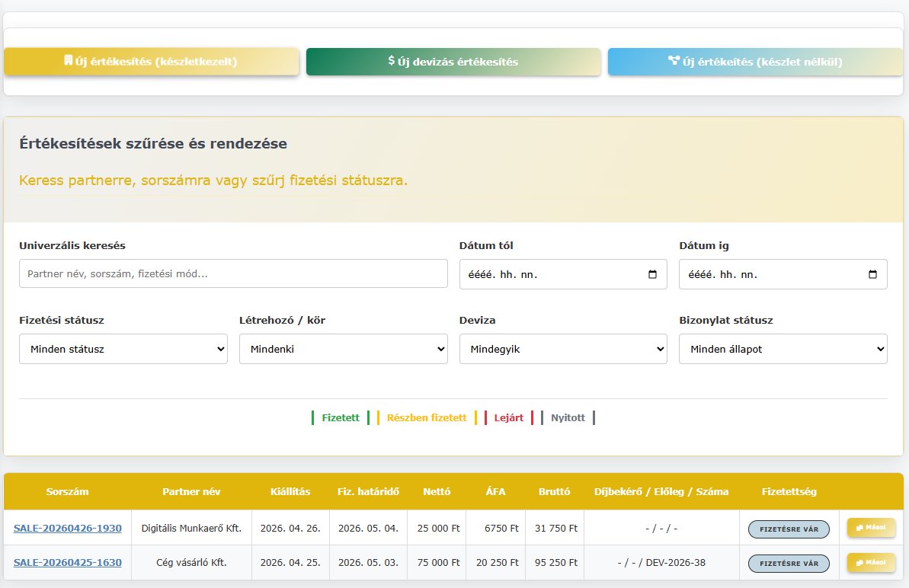
Task: Sort by the Sorszám column header
Action: click(x=67, y=492)
